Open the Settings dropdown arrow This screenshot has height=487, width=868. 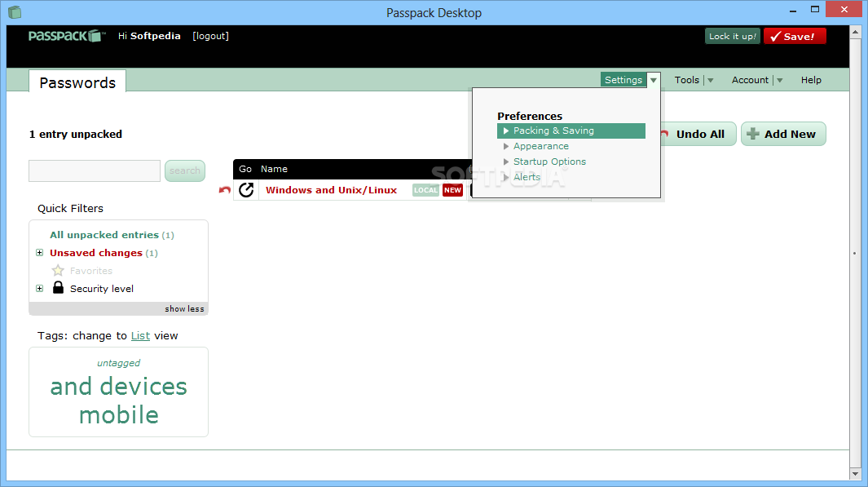(654, 80)
